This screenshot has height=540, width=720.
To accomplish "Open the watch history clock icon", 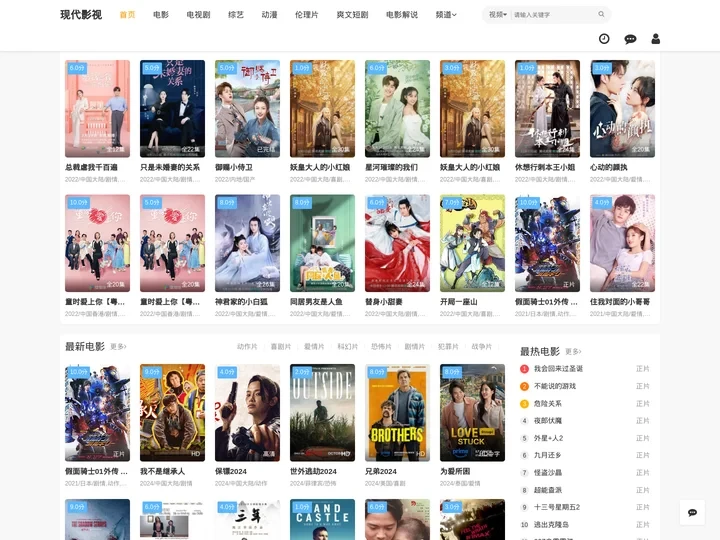I will click(x=604, y=39).
